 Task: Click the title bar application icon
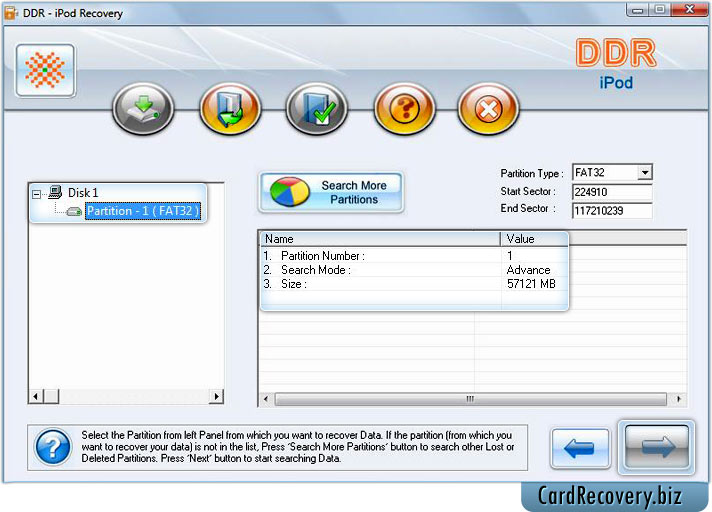point(11,13)
